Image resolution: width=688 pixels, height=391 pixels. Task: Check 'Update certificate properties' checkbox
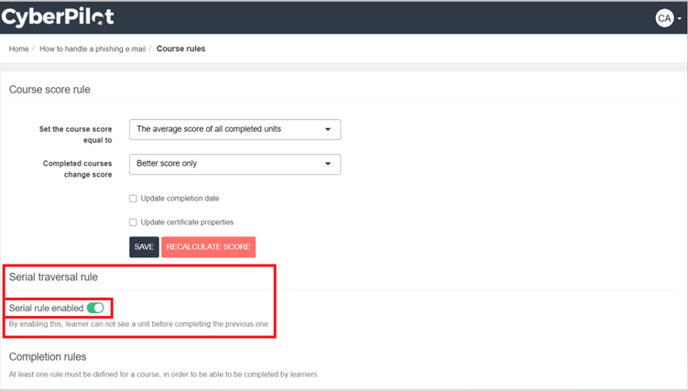[133, 222]
